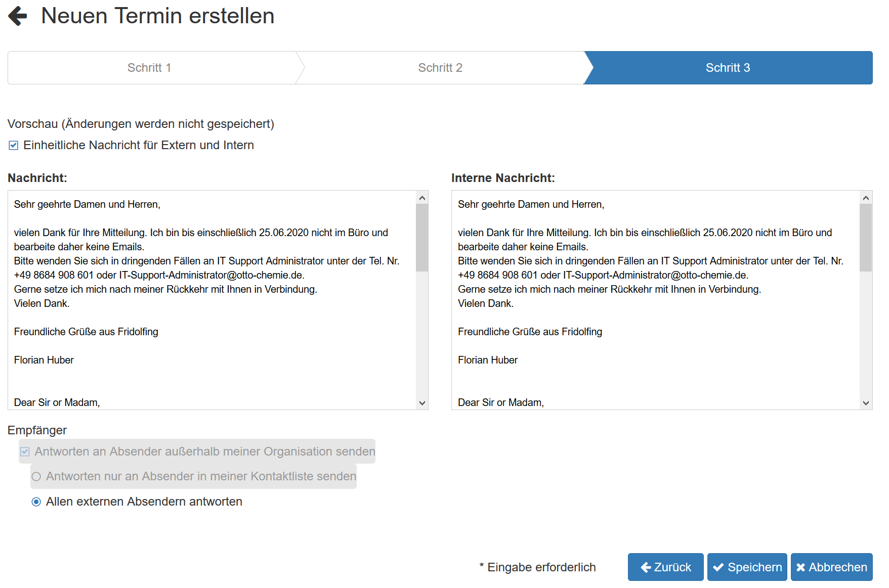Viewport: 889px width, 588px height.
Task: Toggle Antworten an Absender außerhalb meiner Organisation
Action: click(25, 451)
